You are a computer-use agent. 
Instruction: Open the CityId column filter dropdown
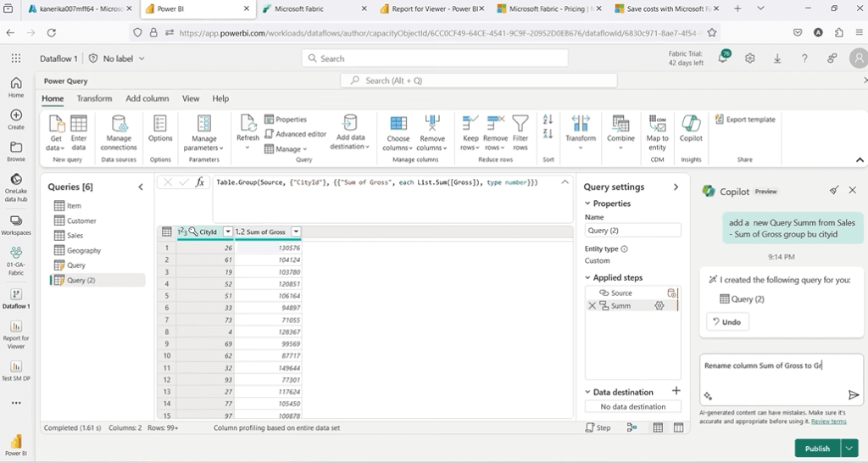227,231
